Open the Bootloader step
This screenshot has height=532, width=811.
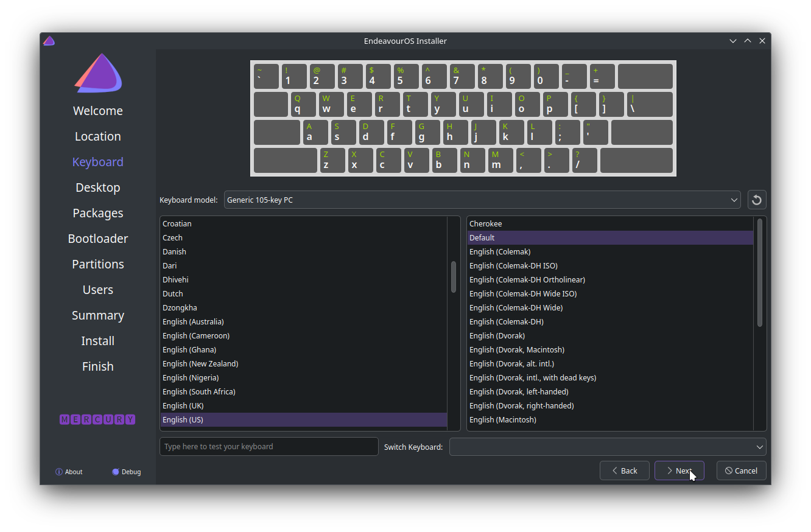pyautogui.click(x=98, y=239)
